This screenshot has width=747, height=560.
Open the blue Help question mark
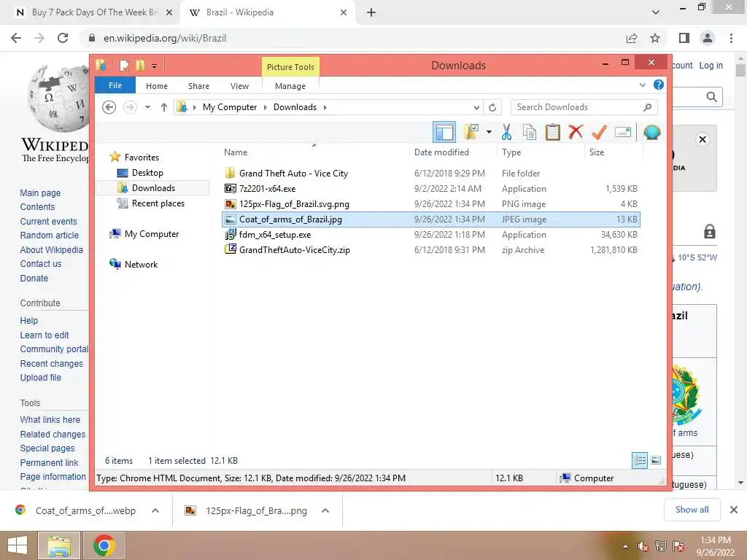[659, 85]
